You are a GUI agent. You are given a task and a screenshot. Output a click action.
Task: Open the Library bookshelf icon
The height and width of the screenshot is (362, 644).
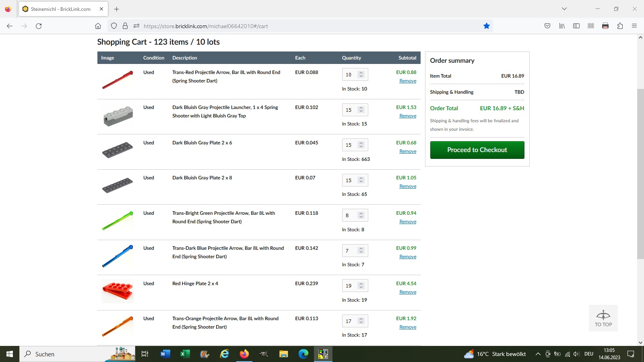562,26
